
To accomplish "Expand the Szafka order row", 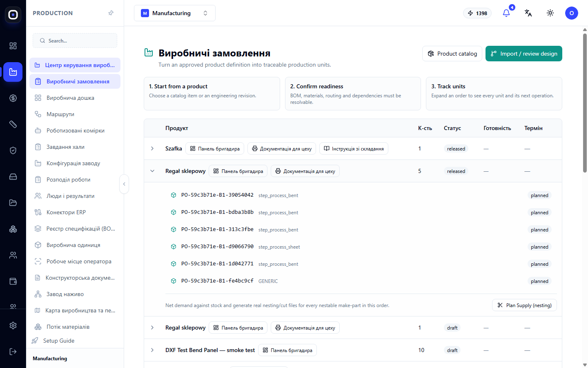I will [152, 148].
